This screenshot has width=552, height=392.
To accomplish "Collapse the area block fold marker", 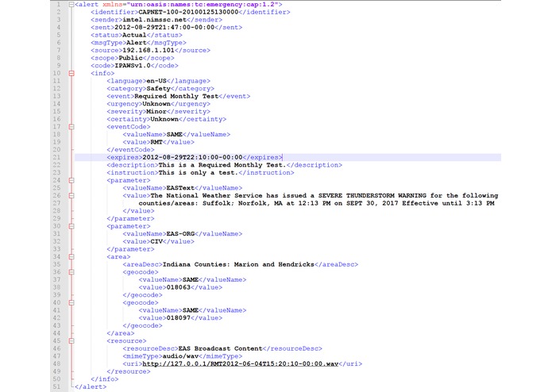I will click(71, 257).
